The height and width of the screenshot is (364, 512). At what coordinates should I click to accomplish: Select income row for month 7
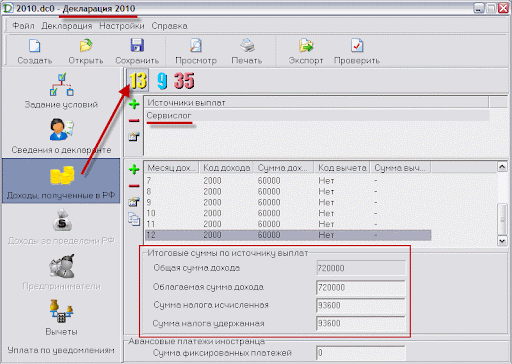pos(288,181)
